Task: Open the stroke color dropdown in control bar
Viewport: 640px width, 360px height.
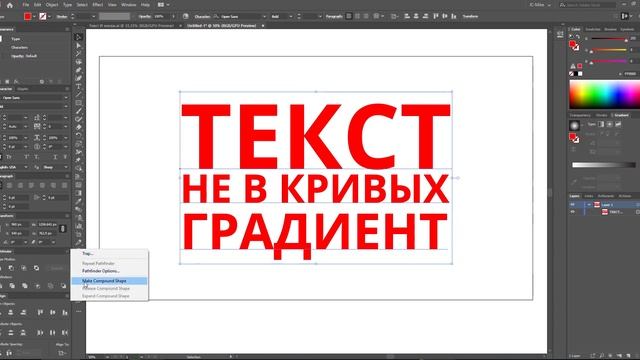Action: pyautogui.click(x=49, y=16)
